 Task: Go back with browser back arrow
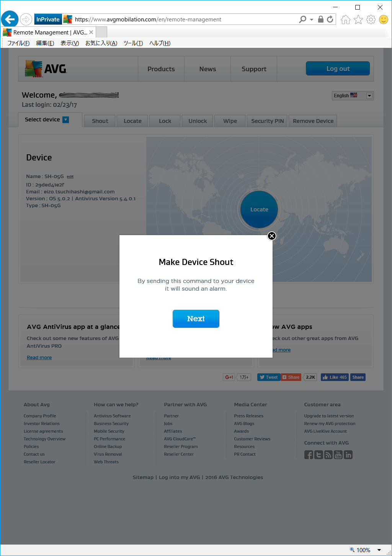(10, 19)
